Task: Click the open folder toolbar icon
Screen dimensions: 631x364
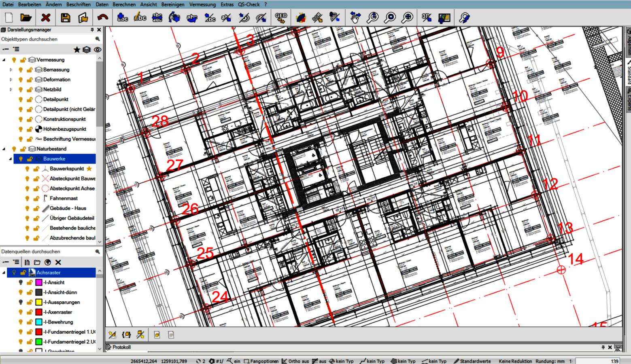Action: pyautogui.click(x=26, y=18)
